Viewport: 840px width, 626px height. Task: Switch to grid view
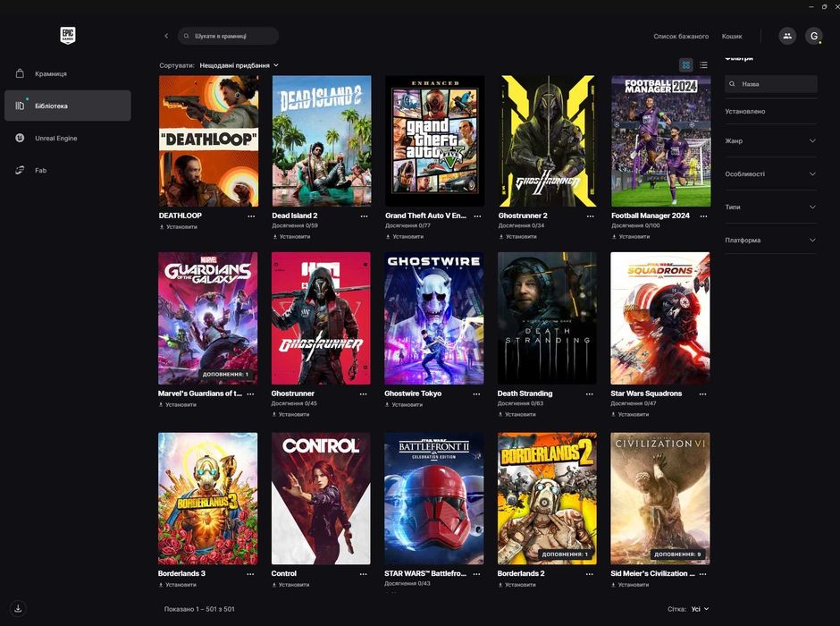click(x=685, y=65)
